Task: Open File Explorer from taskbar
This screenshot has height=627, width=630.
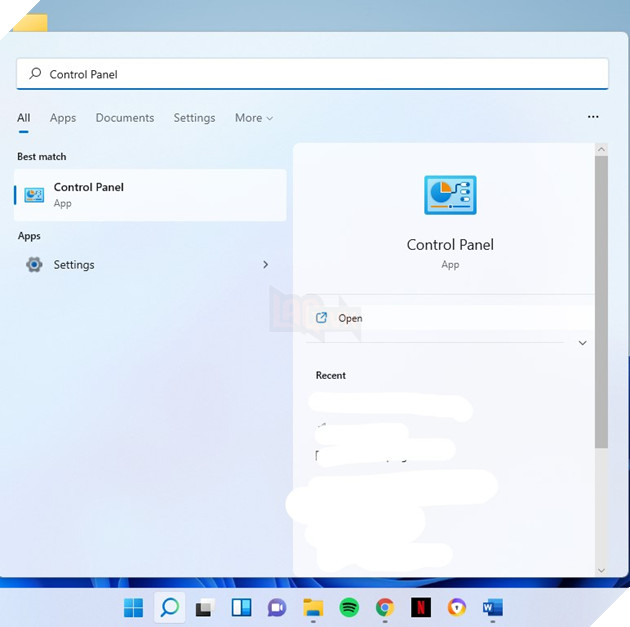Action: (313, 607)
